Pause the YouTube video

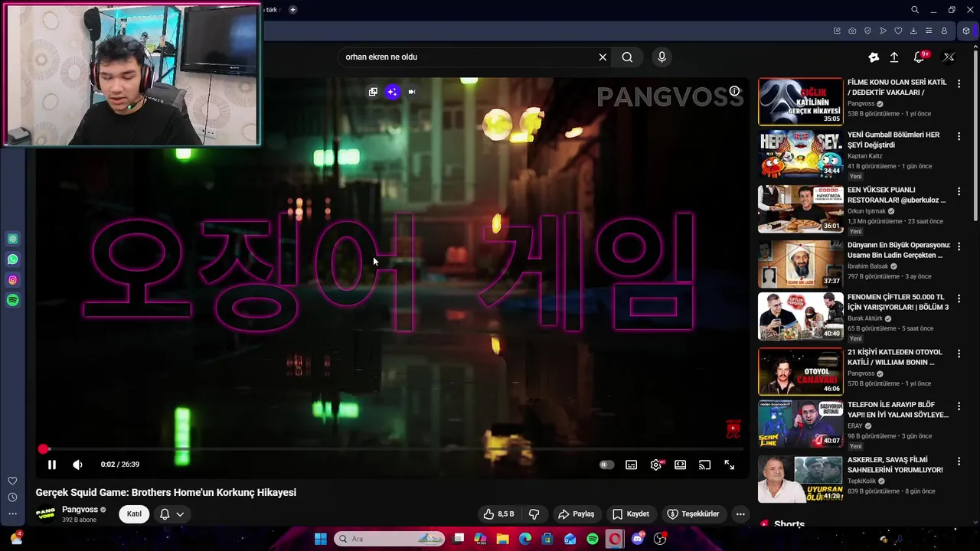point(51,465)
